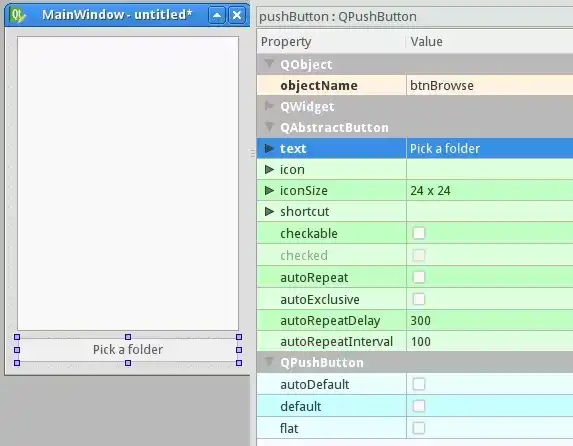Click the empty icon property value cell
Viewport: 573px width, 446px height.
[490, 169]
